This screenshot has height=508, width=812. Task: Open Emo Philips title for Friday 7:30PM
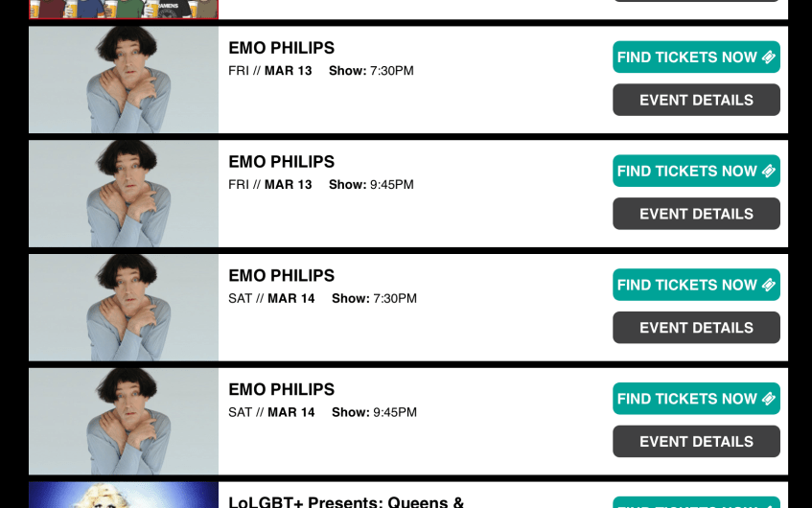281,48
